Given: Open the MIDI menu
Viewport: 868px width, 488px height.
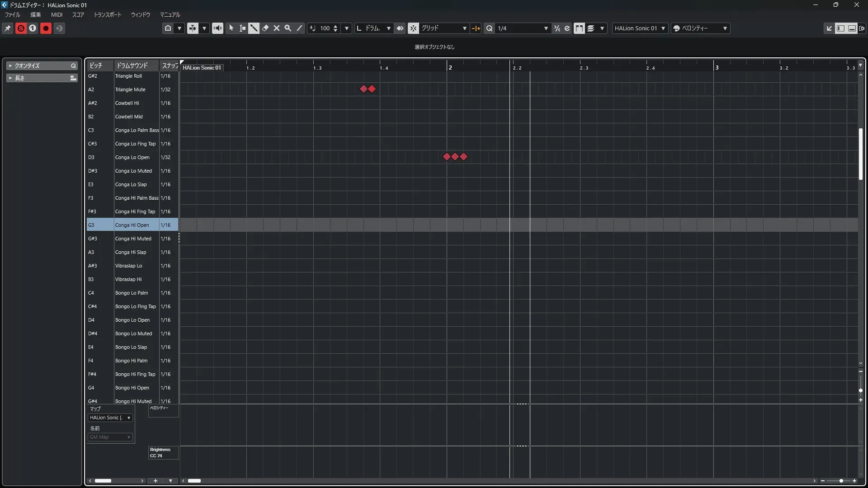Looking at the screenshot, I should coord(57,15).
